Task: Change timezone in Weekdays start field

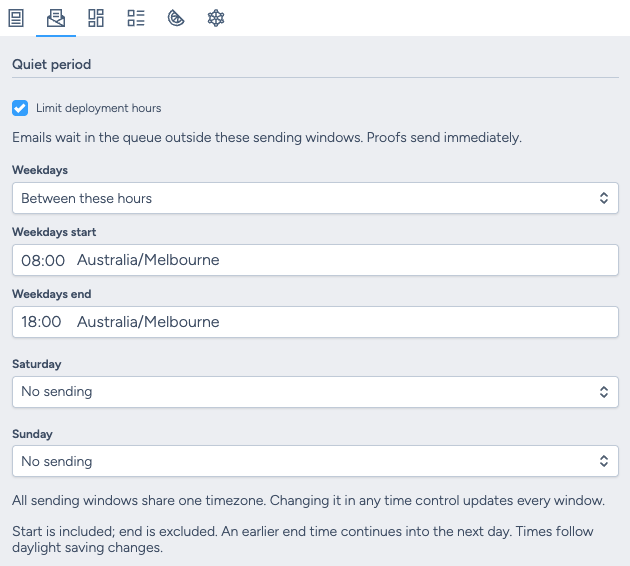Action: coord(148,260)
